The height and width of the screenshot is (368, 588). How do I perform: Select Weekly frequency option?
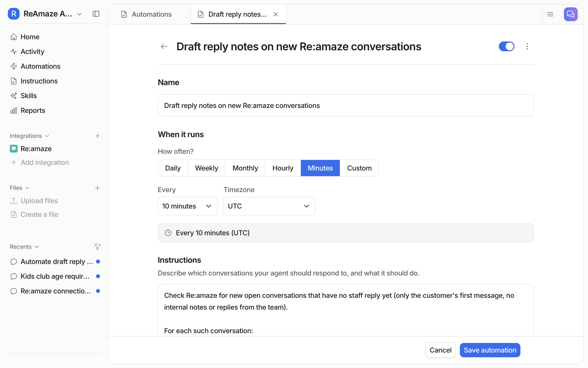coord(207,168)
